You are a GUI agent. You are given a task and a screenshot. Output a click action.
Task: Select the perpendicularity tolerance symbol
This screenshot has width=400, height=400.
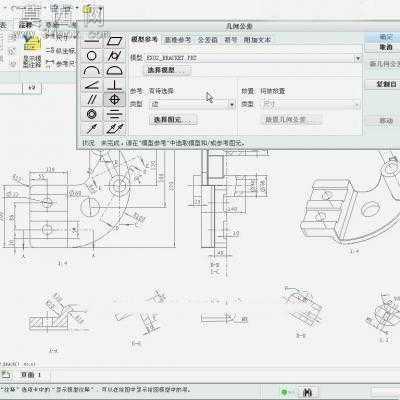114,85
